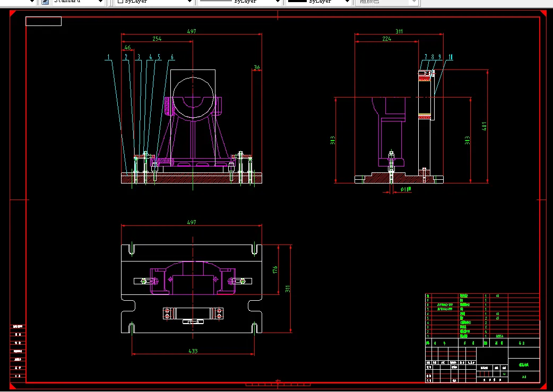Click the empty drawing-number box at sheet corner
Image resolution: width=553 pixels, height=392 pixels.
pyautogui.click(x=44, y=21)
